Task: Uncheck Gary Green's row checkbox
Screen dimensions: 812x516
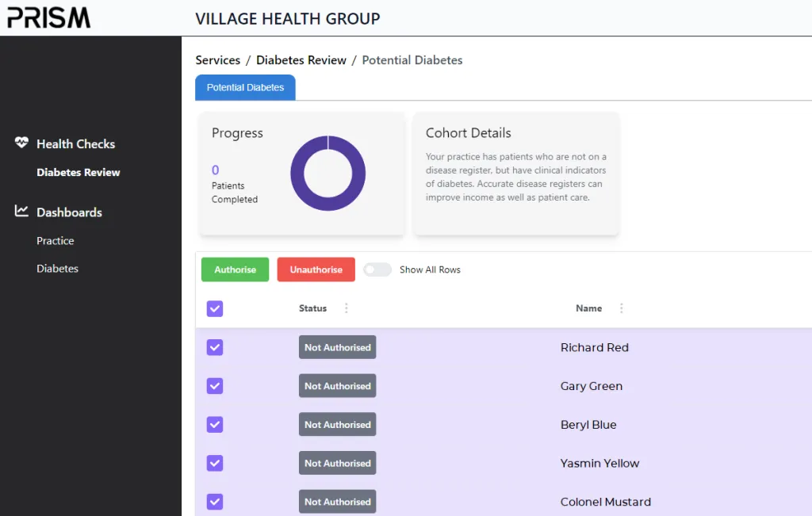Action: (214, 385)
